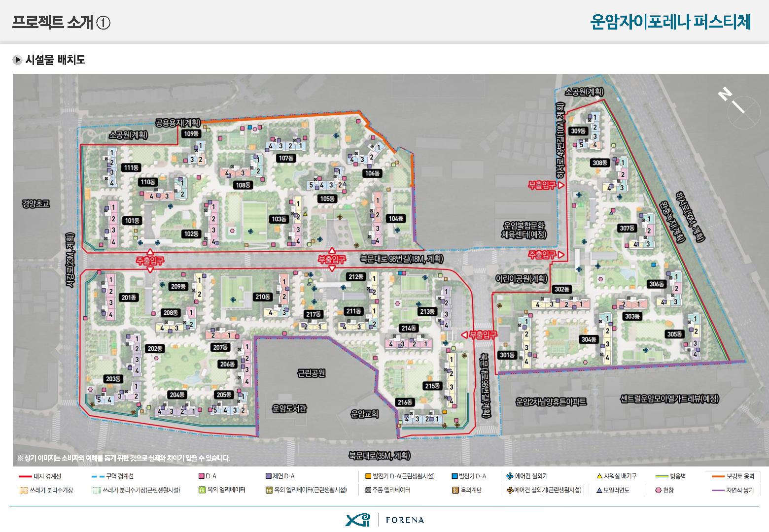Click the purple 제연 D·A legend square
Viewport: 769px width, 532px height.
click(x=268, y=476)
